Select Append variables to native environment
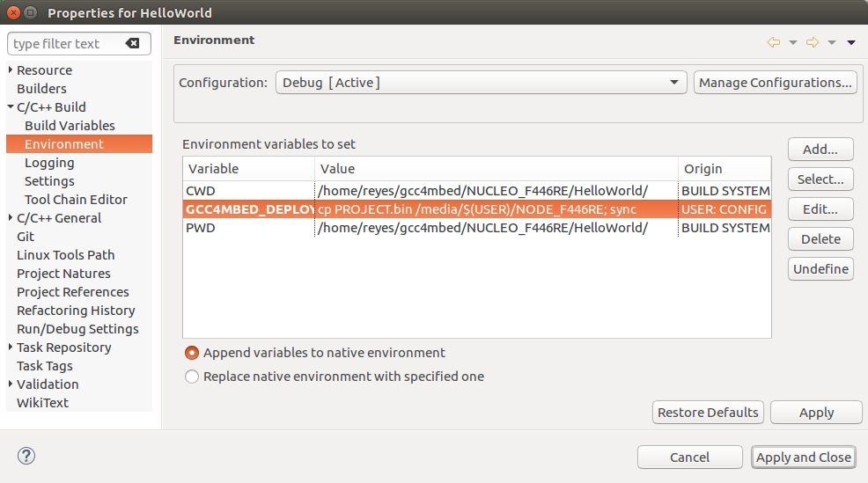The width and height of the screenshot is (868, 483). tap(192, 353)
